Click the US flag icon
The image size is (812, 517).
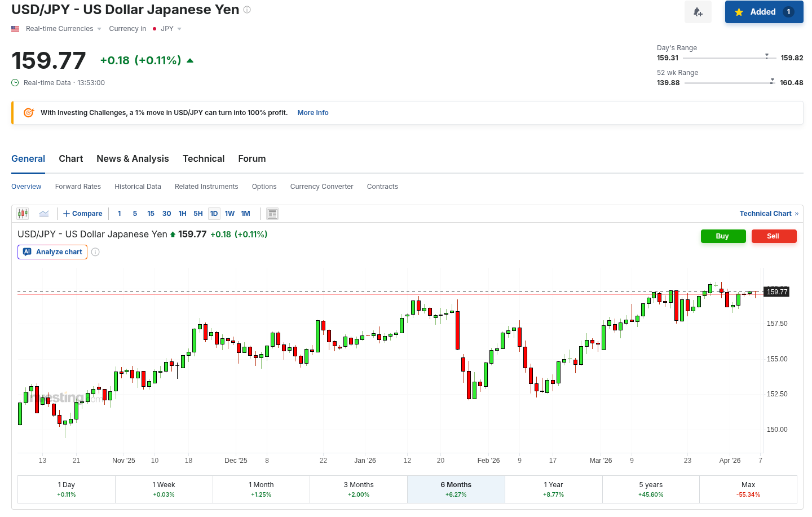point(15,29)
